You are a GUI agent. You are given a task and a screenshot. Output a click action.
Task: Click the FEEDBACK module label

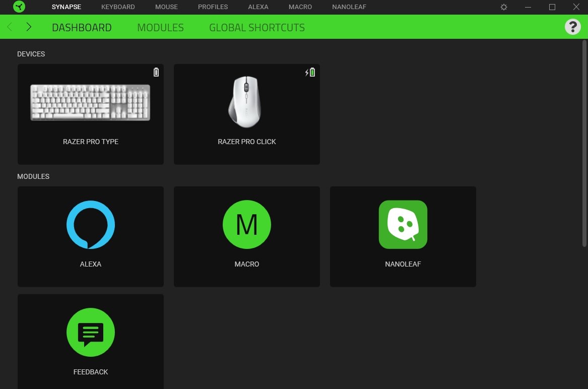point(90,372)
